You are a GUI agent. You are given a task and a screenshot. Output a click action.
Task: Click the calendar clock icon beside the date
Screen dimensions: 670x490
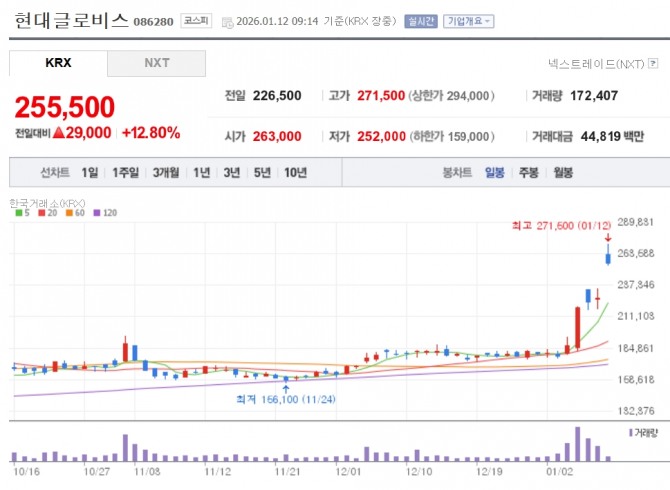coord(228,22)
